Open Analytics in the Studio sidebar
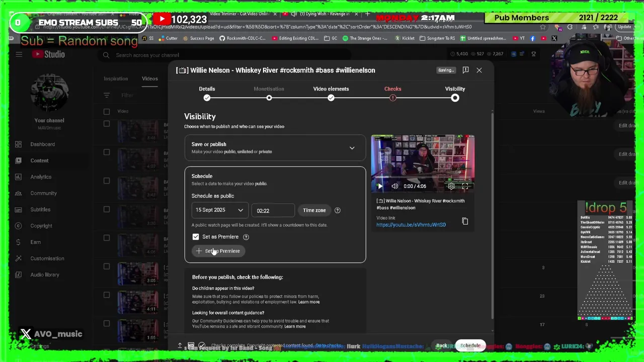The height and width of the screenshot is (362, 644). coord(41,177)
